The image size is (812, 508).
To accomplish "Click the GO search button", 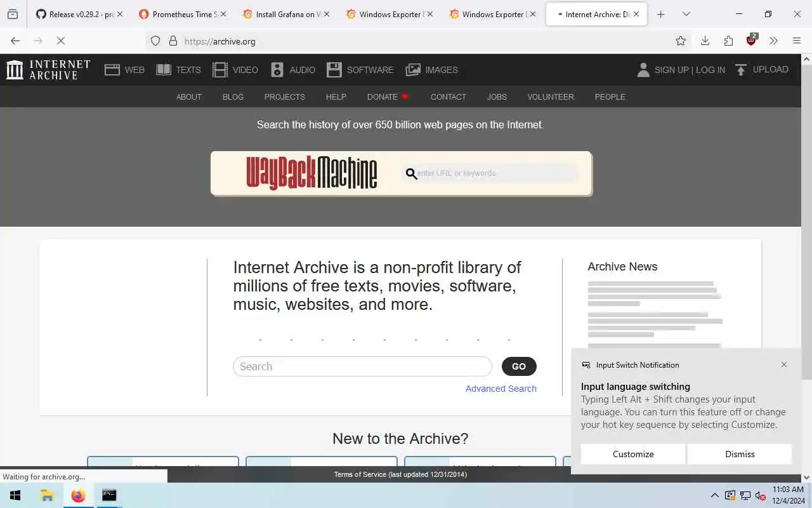I will (x=519, y=366).
